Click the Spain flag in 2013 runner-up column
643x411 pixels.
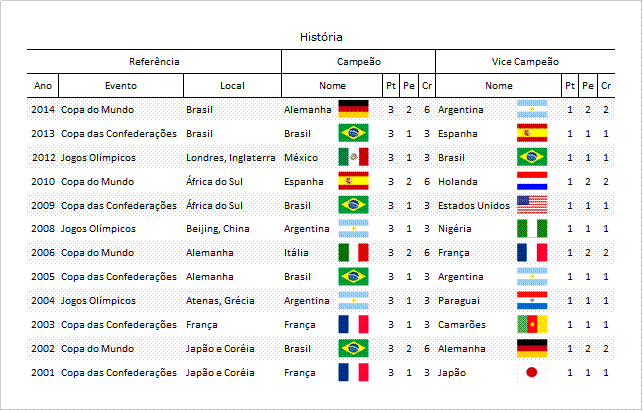[532, 133]
